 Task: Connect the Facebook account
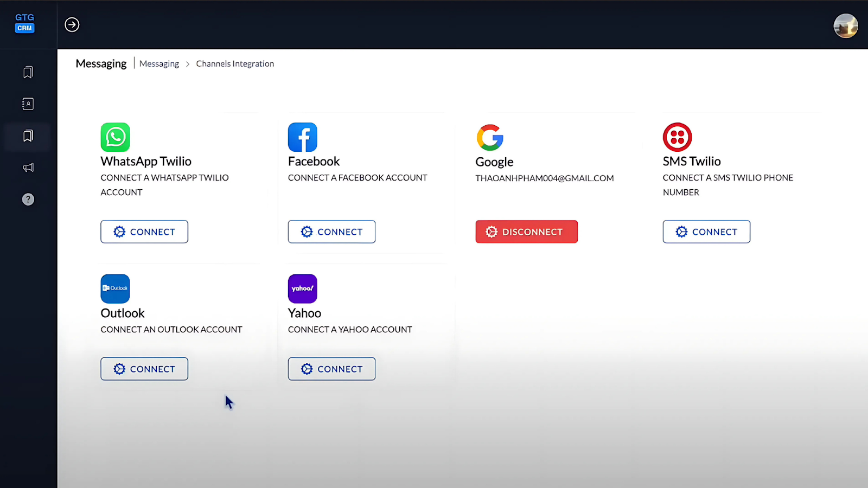click(331, 232)
